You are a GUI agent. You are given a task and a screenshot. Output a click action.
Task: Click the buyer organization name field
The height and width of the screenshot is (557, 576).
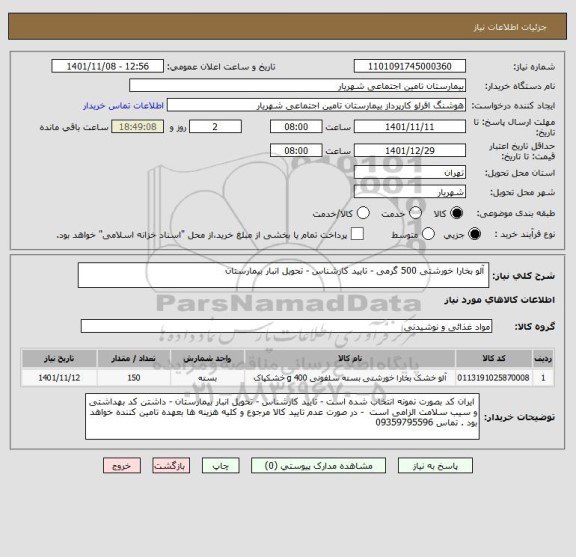(x=298, y=86)
